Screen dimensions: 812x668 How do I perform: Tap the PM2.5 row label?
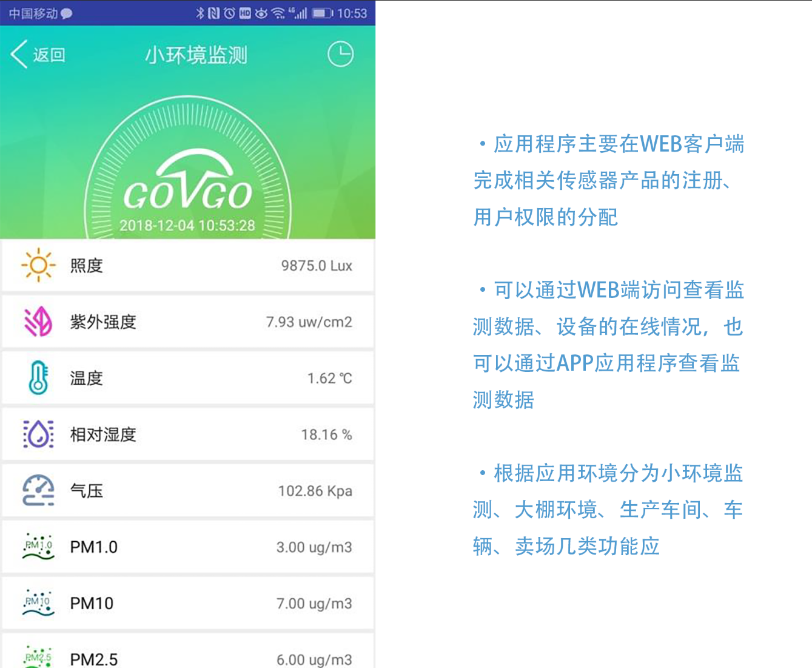click(94, 660)
